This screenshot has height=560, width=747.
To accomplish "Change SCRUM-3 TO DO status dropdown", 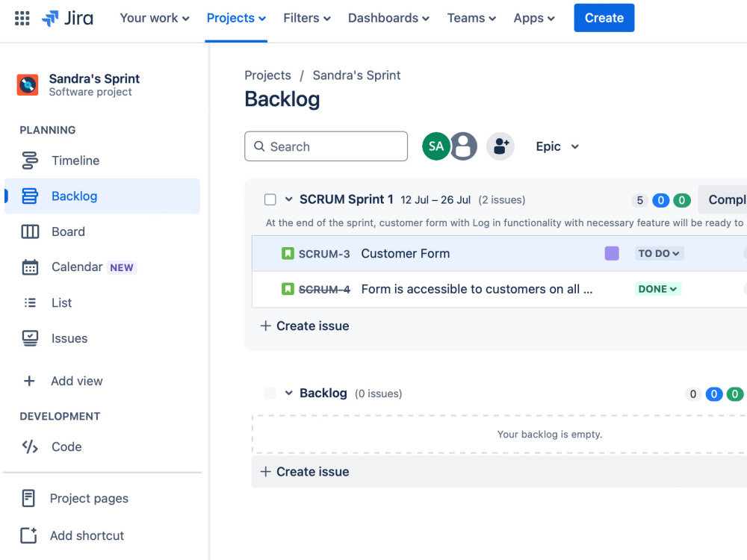I will (659, 253).
